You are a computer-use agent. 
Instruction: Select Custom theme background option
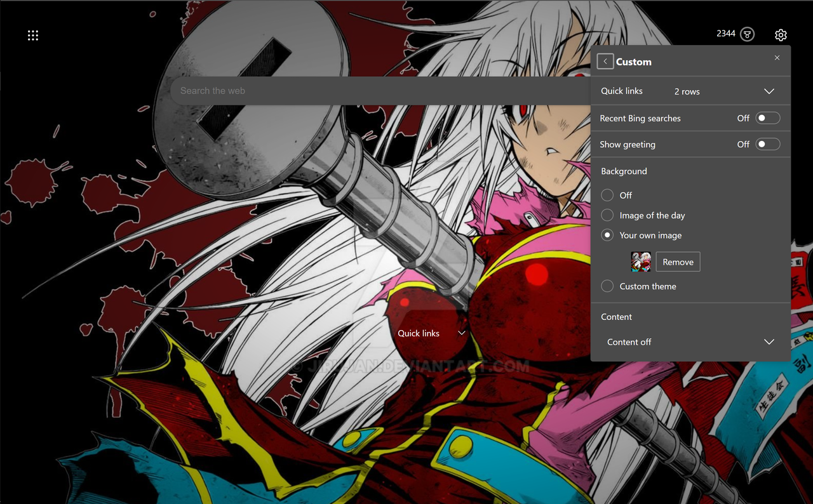[607, 286]
